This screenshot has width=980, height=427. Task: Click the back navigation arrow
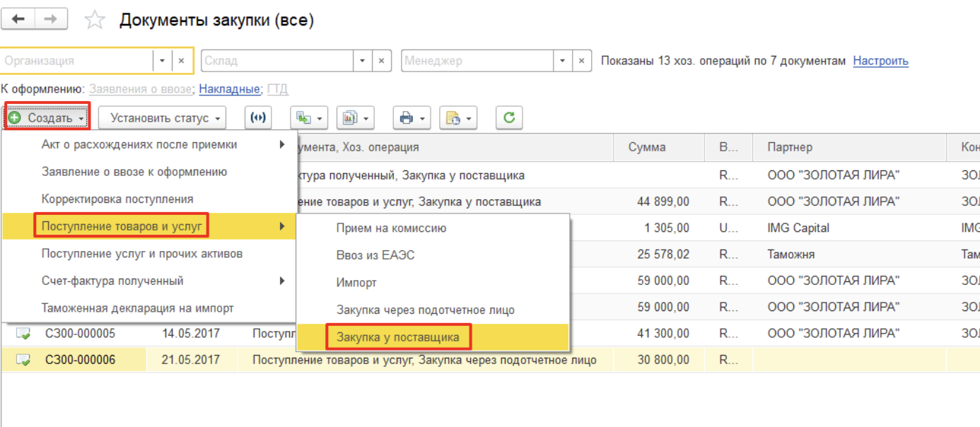pyautogui.click(x=18, y=19)
